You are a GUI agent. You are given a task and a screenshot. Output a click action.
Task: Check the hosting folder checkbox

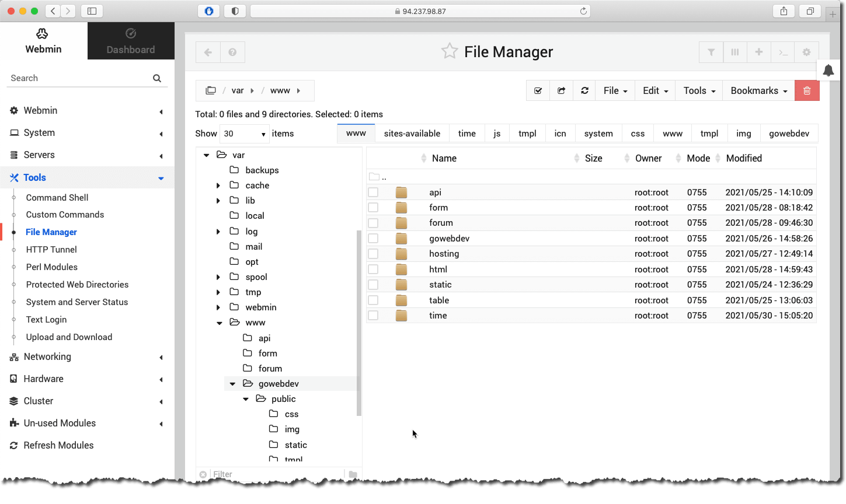click(373, 254)
